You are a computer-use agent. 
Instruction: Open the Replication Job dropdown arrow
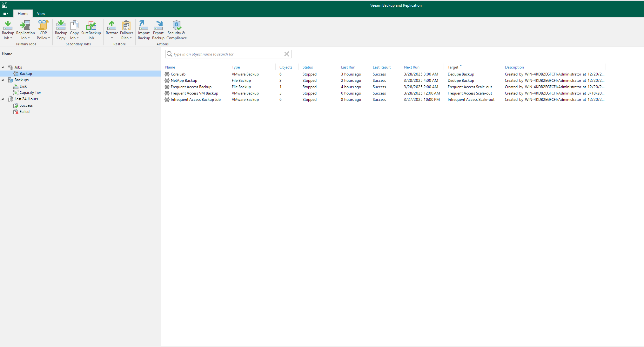(x=29, y=38)
